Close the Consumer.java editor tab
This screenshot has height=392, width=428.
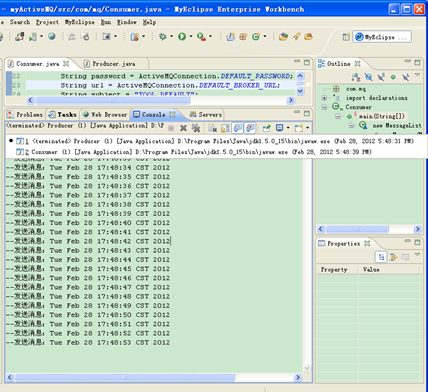(x=66, y=63)
